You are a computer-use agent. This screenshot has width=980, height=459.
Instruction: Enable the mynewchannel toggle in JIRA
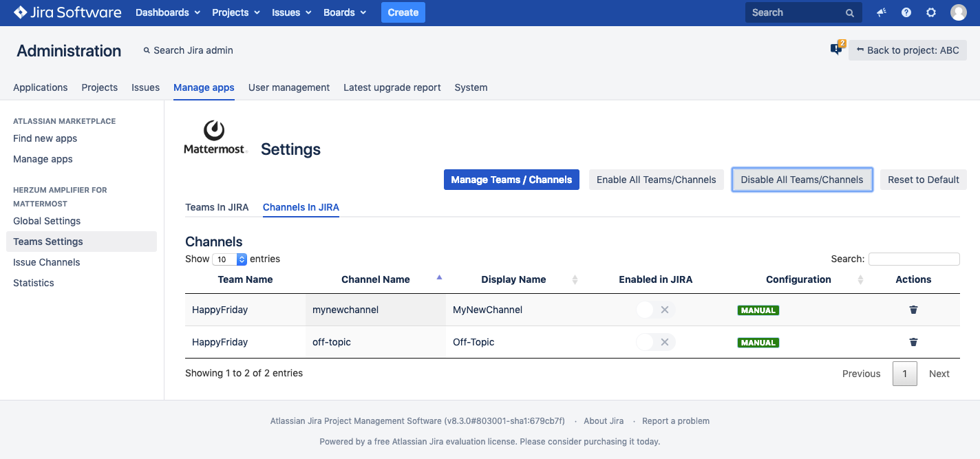point(654,310)
